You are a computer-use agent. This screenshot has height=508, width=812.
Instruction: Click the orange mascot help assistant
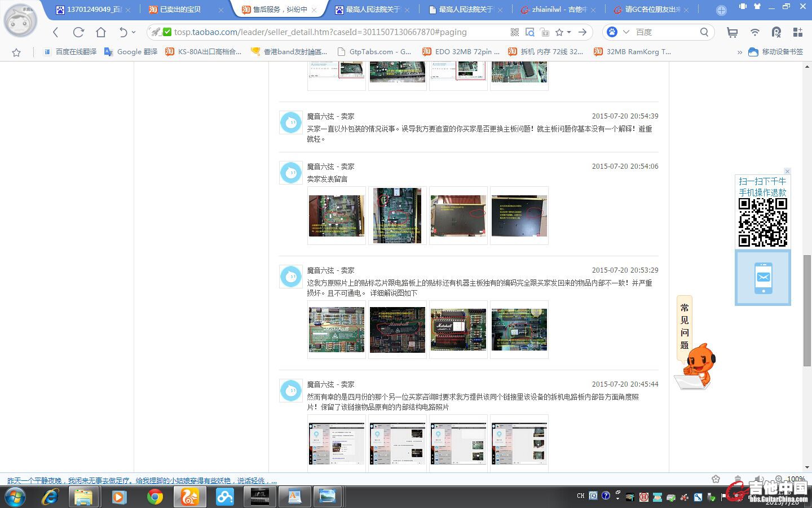click(x=697, y=366)
